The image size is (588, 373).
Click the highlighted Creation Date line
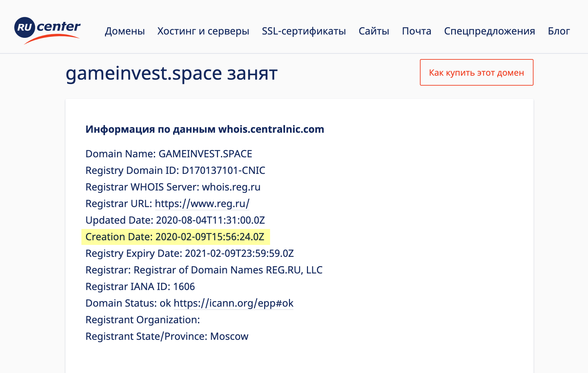coord(175,237)
